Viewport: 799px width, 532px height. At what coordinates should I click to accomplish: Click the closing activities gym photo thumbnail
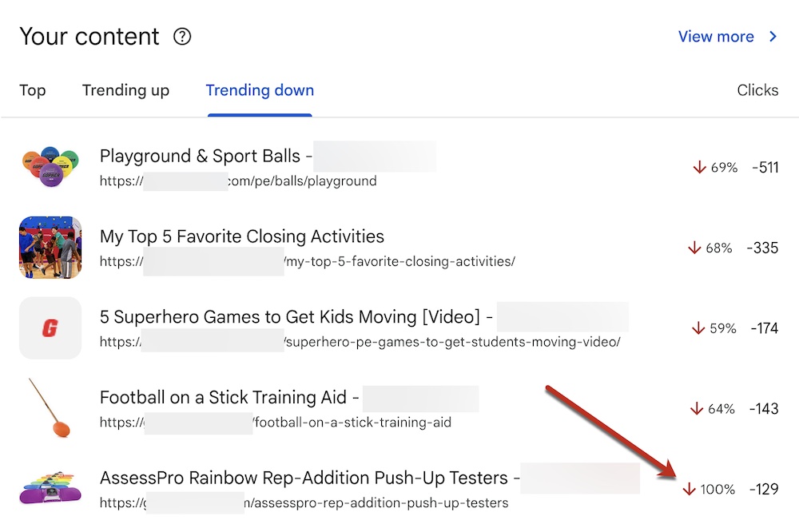[x=50, y=247]
